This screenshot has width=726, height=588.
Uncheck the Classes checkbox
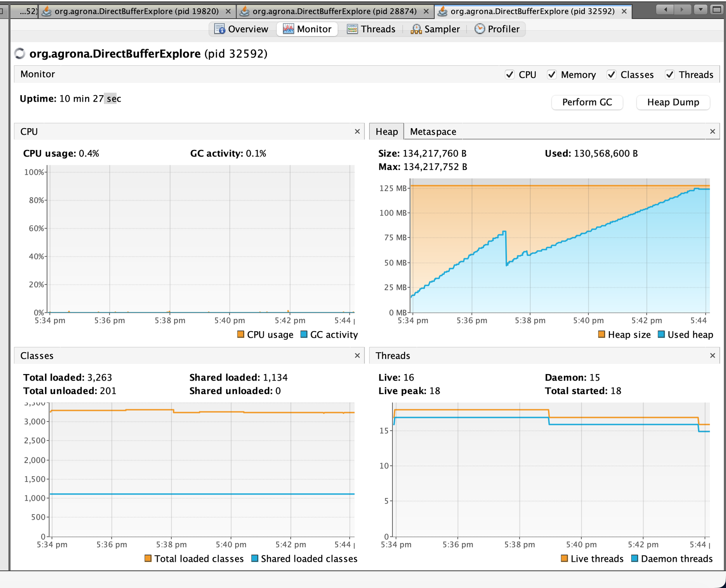pos(611,75)
